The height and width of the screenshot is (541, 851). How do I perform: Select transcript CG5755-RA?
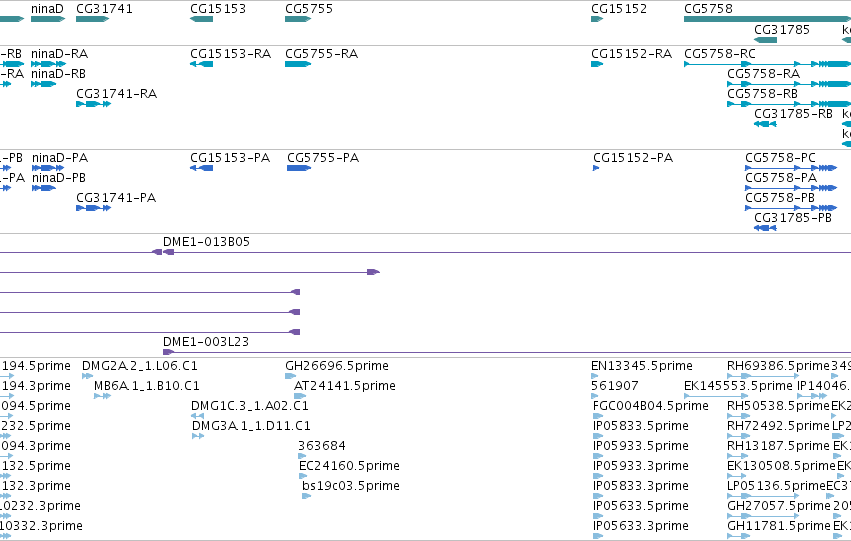298,64
